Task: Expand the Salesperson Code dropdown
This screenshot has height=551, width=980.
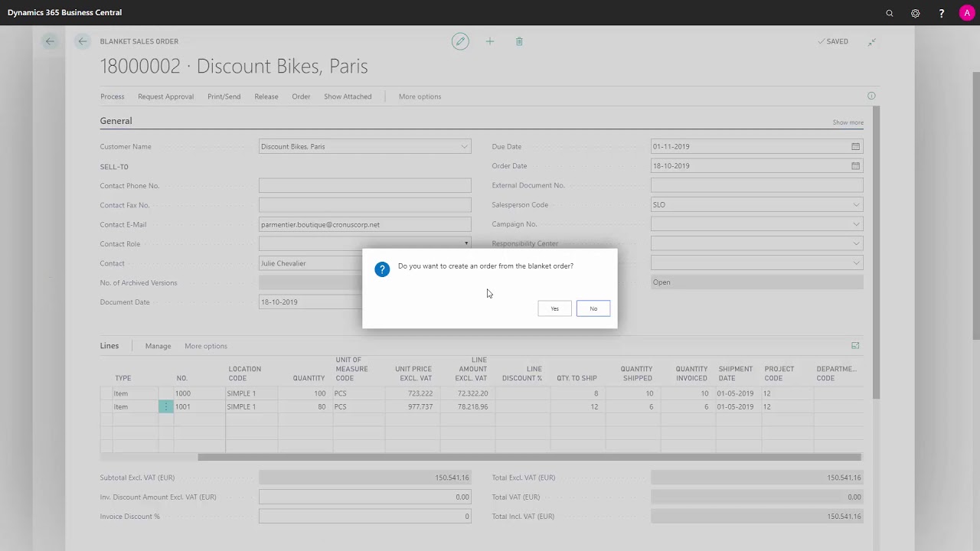Action: 856,204
